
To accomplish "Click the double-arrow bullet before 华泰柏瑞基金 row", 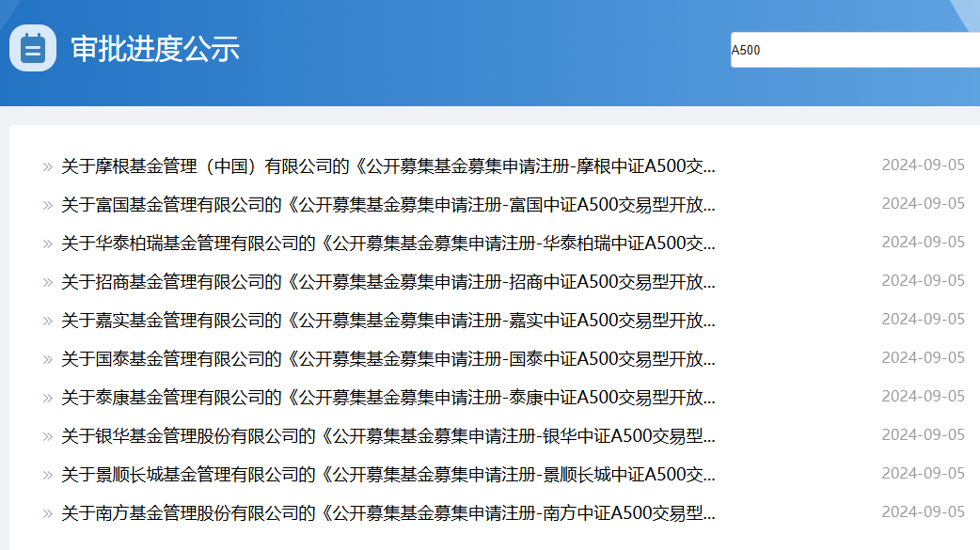I will tap(48, 244).
